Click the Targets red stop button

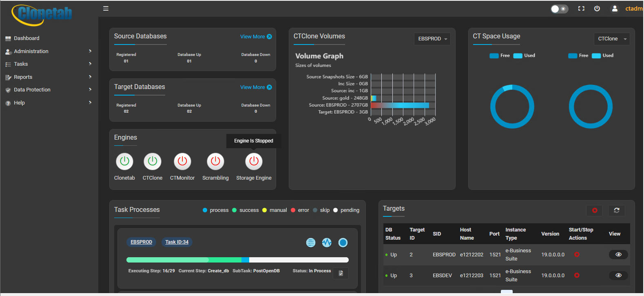tap(594, 210)
